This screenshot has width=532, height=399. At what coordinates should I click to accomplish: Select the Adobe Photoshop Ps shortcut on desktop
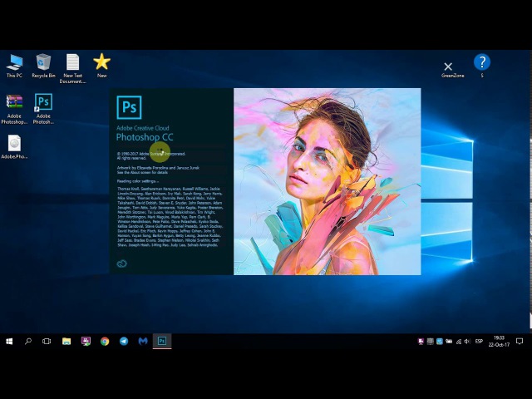(43, 109)
